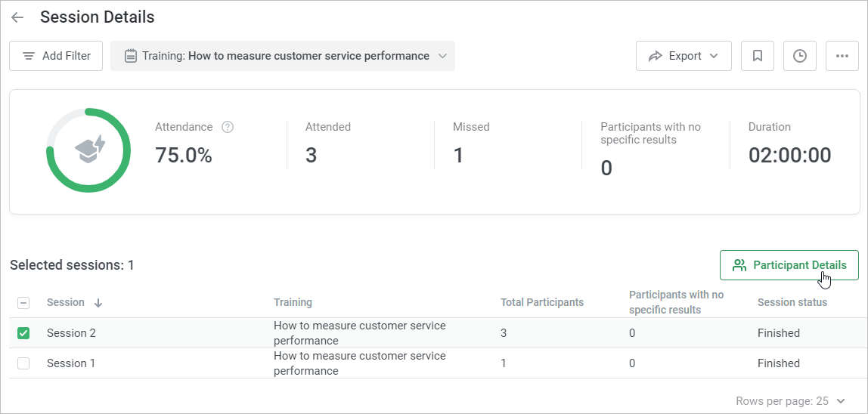Click the Session 1 training name cell

[x=359, y=363]
